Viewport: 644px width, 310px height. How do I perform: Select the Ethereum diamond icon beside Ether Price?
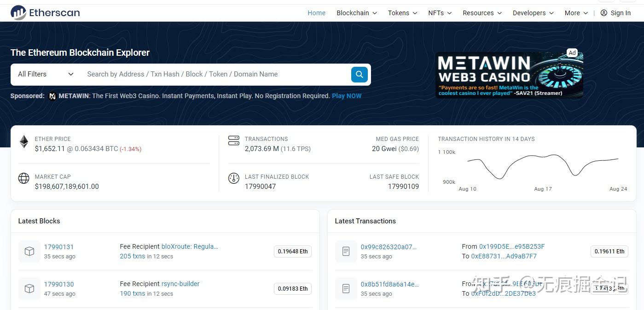24,142
